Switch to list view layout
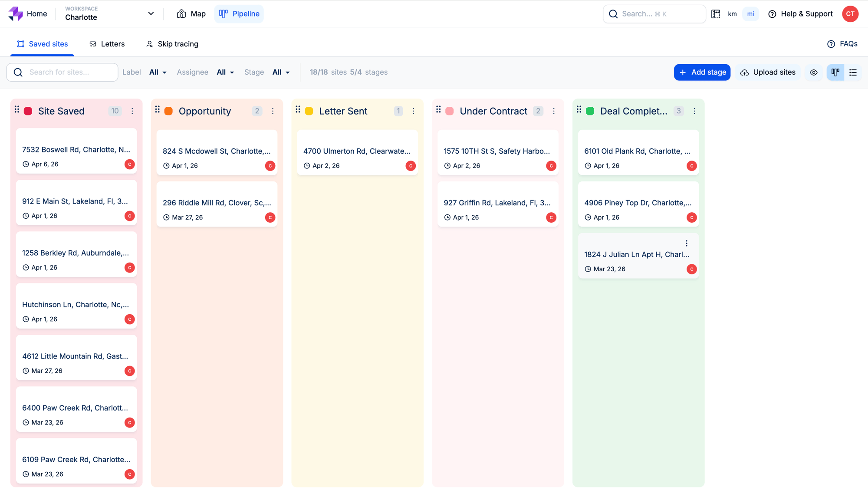 pyautogui.click(x=853, y=72)
